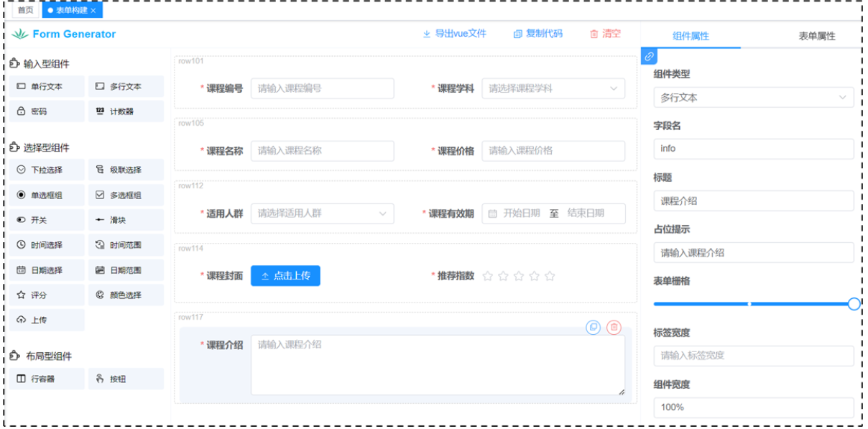Close the 表单构建 tab
Screen dimensions: 868x429
tap(93, 11)
